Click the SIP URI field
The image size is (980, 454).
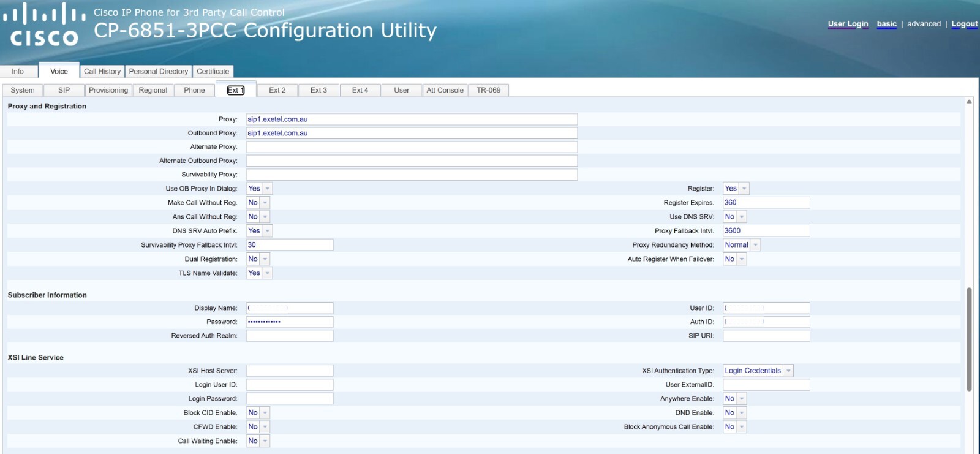click(x=766, y=336)
